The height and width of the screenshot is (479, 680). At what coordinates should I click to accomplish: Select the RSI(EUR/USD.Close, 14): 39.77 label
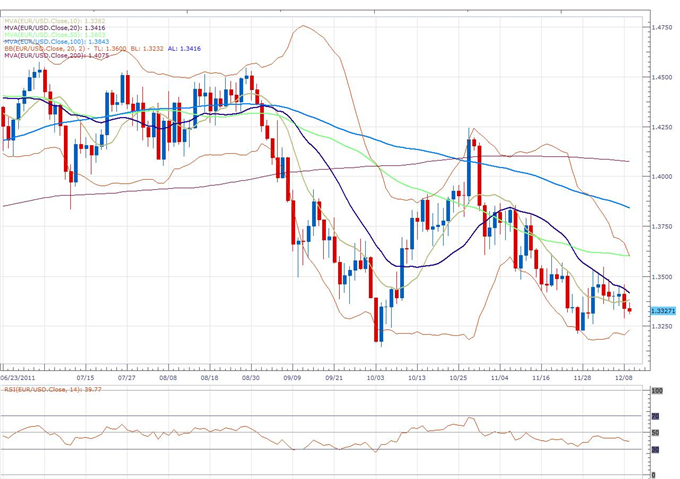coord(53,389)
